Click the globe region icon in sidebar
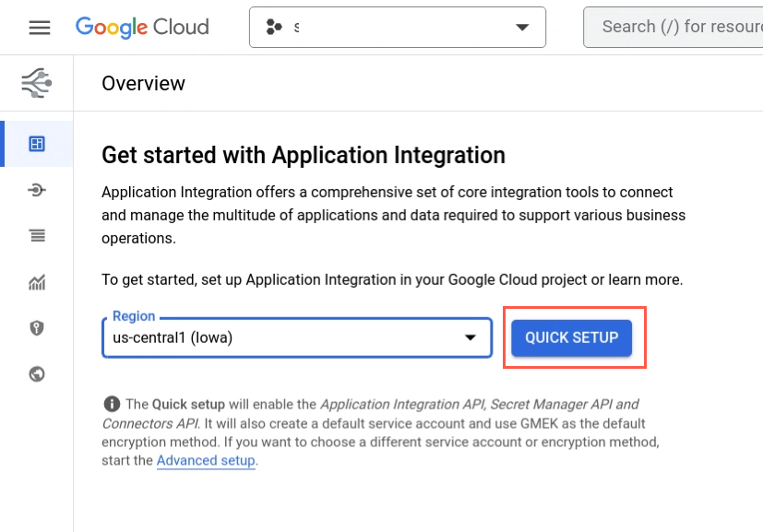 point(36,374)
